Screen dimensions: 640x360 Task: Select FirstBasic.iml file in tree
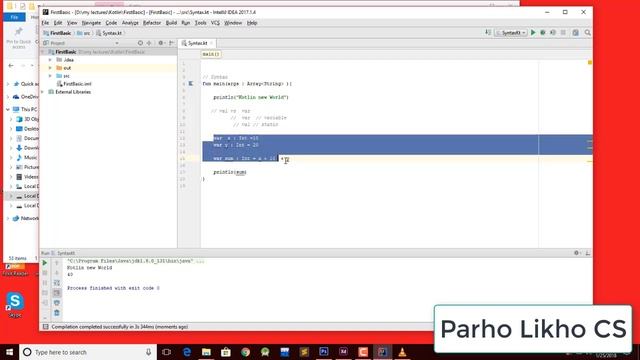(x=74, y=84)
